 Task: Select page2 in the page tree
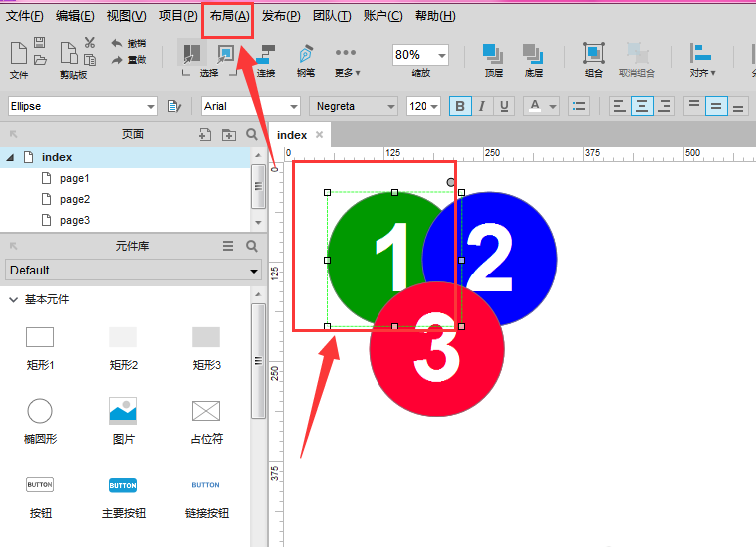pos(75,199)
